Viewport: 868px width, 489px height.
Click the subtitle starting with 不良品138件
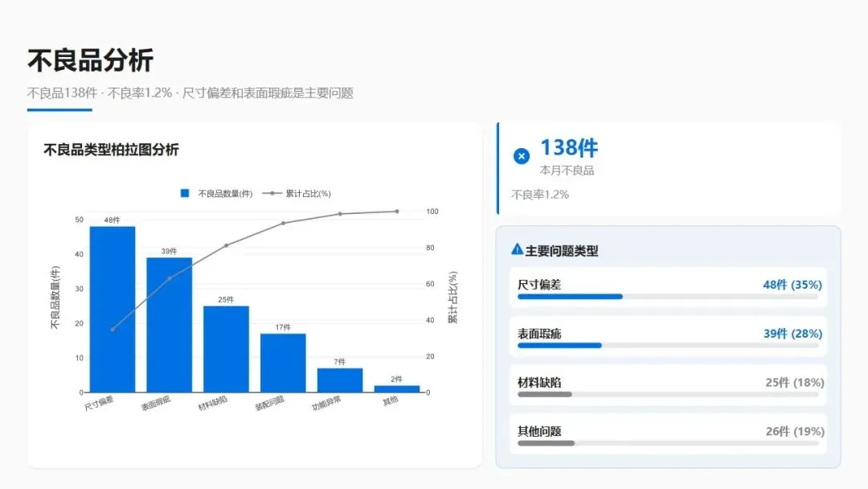[190, 93]
